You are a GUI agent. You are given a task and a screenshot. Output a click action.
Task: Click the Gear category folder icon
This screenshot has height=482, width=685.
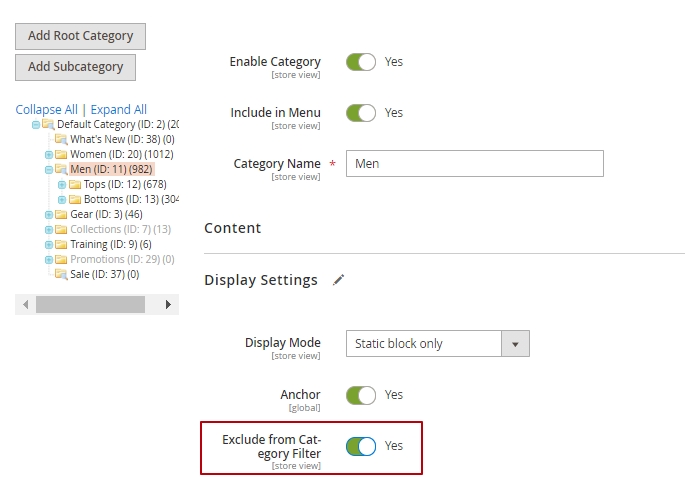pyautogui.click(x=61, y=215)
